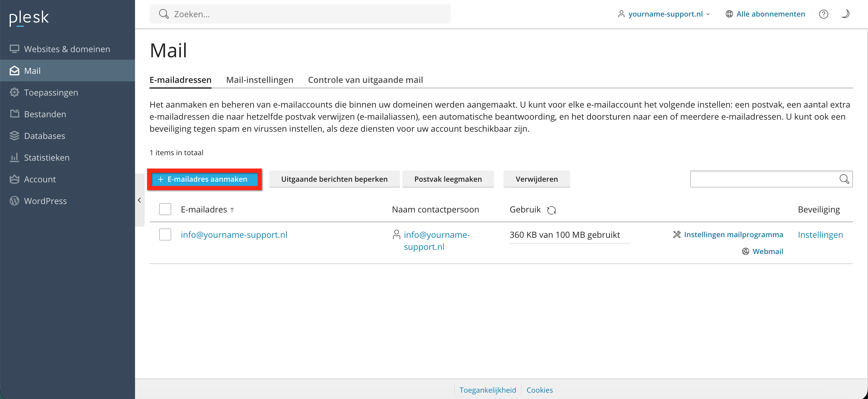Open Webmail for info mailbox
The height and width of the screenshot is (399, 868).
point(767,251)
